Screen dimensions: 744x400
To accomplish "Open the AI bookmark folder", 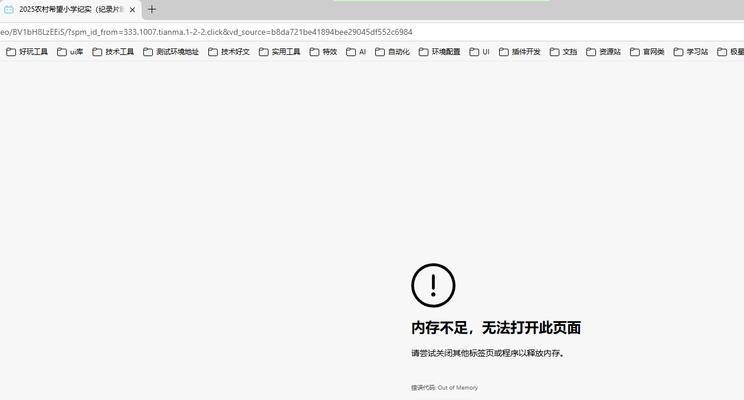I will pyautogui.click(x=356, y=52).
